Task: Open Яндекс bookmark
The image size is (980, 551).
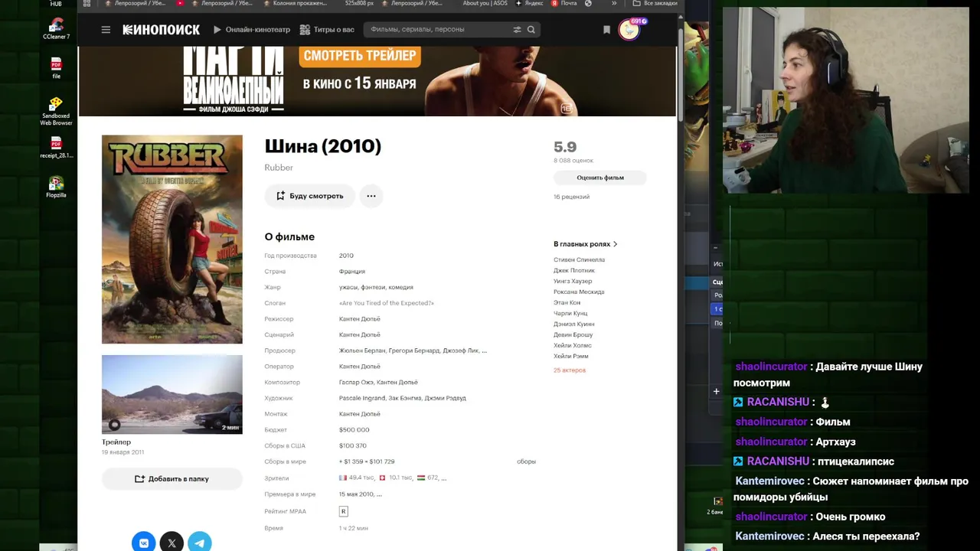Action: pos(530,3)
